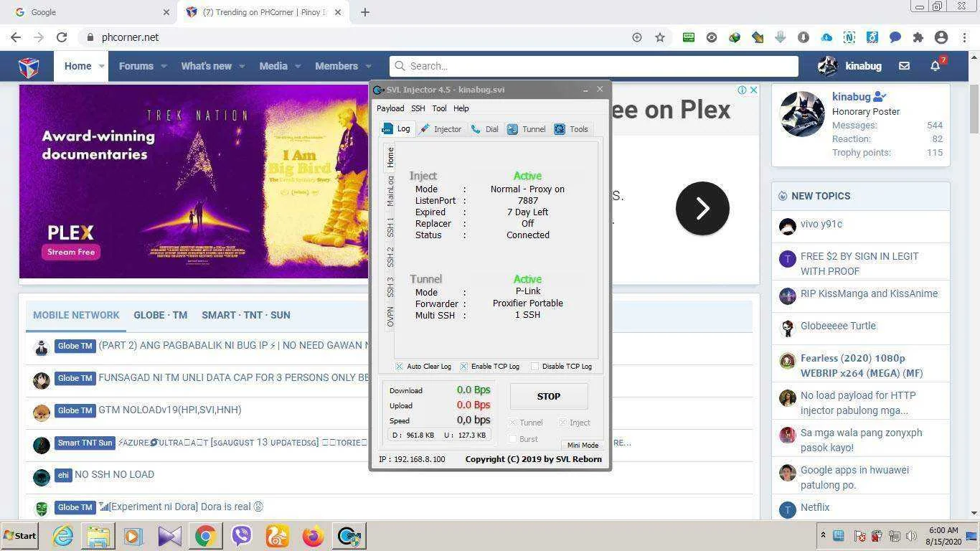This screenshot has height=551, width=980.
Task: Expand the Media dropdown arrow
Action: 298,66
